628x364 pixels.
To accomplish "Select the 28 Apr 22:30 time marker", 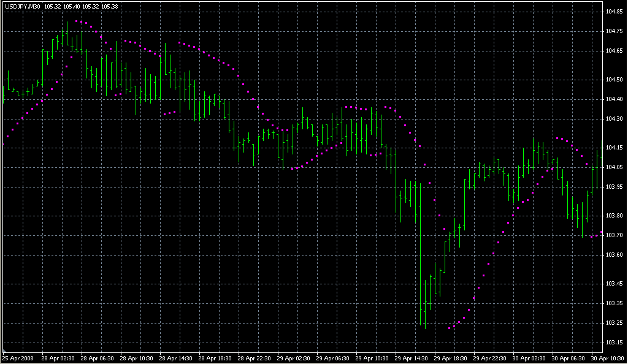I will tap(255, 358).
